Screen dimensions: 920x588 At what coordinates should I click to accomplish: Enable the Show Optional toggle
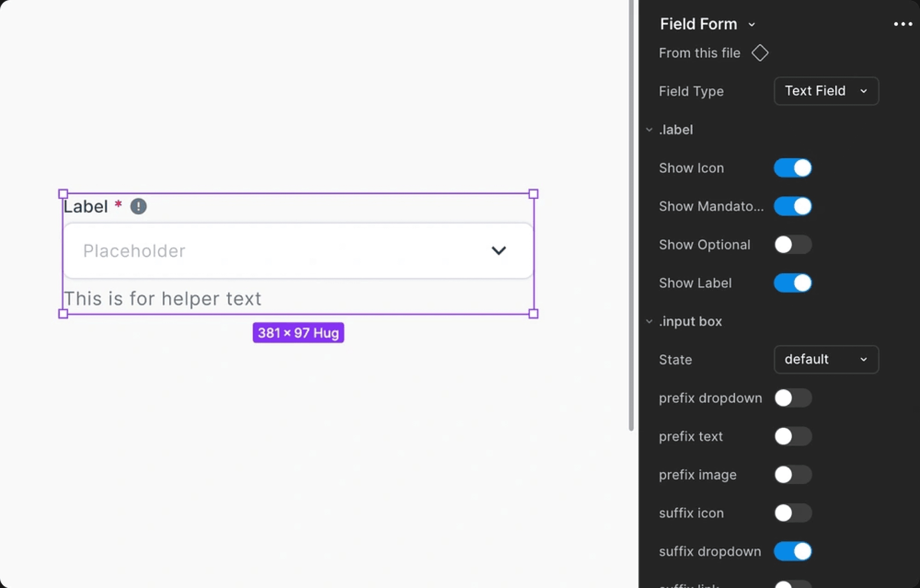pos(793,245)
